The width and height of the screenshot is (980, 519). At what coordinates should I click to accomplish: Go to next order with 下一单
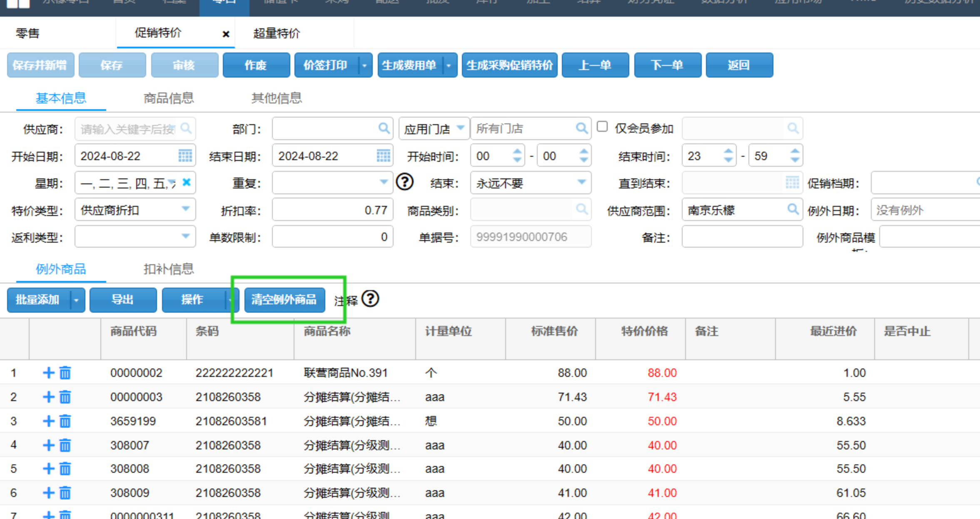click(668, 65)
